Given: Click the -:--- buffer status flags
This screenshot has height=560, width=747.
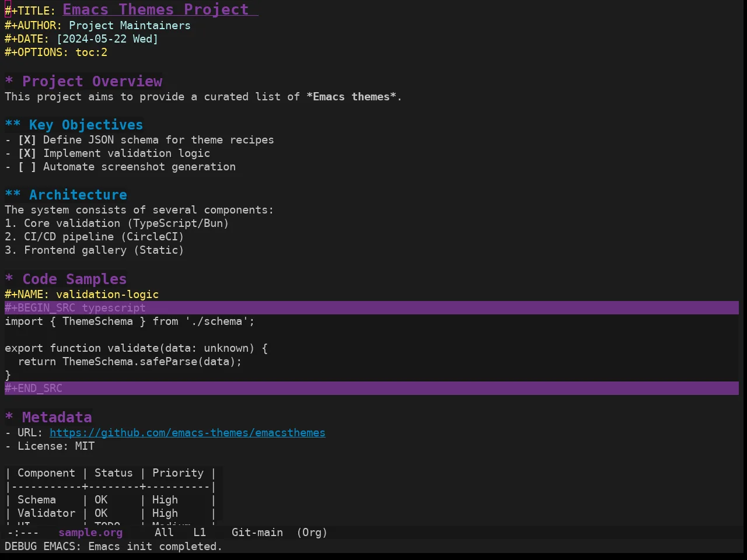Looking at the screenshot, I should click(x=23, y=533).
